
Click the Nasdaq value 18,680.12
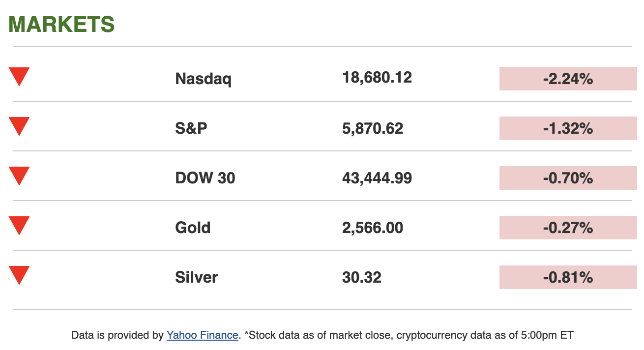tap(377, 77)
